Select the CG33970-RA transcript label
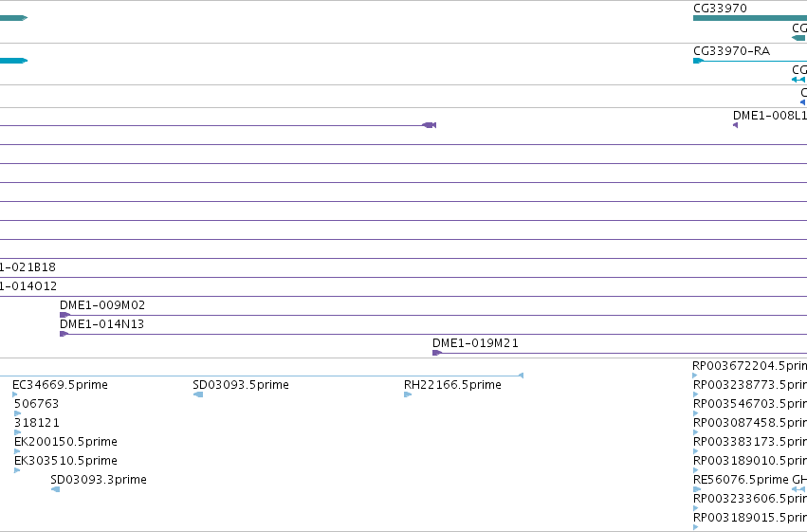This screenshot has height=532, width=807. [x=731, y=51]
